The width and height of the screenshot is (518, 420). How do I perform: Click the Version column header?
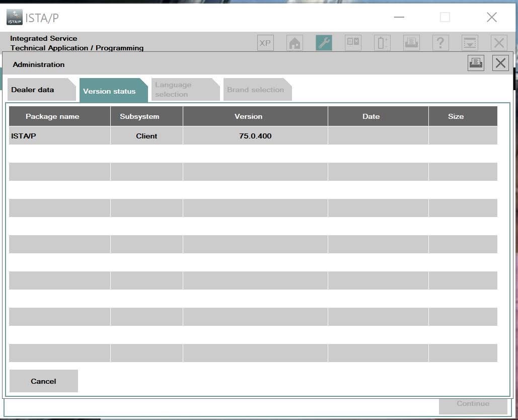point(248,116)
